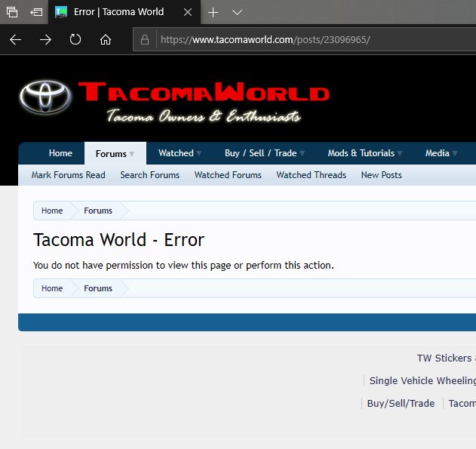Open the Mods & Tutorials tab
This screenshot has width=476, height=449.
pyautogui.click(x=361, y=153)
